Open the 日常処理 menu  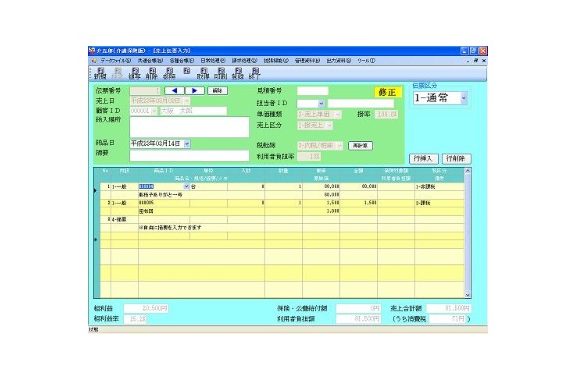pos(213,61)
